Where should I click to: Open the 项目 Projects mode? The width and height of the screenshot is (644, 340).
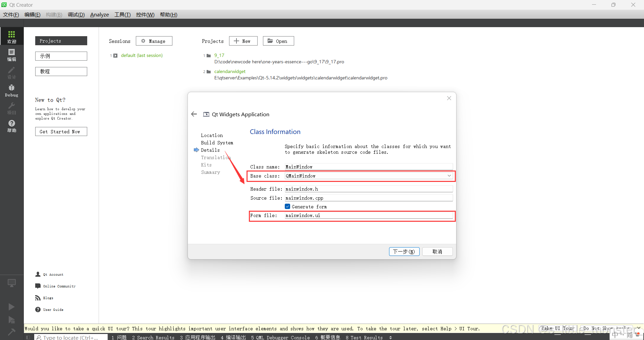(x=12, y=109)
